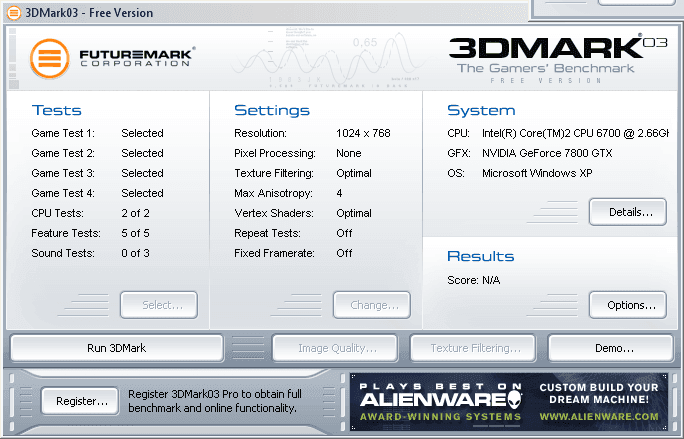Click the Pixel Processing 'None' value
Viewport: 684px width, 439px height.
[349, 153]
